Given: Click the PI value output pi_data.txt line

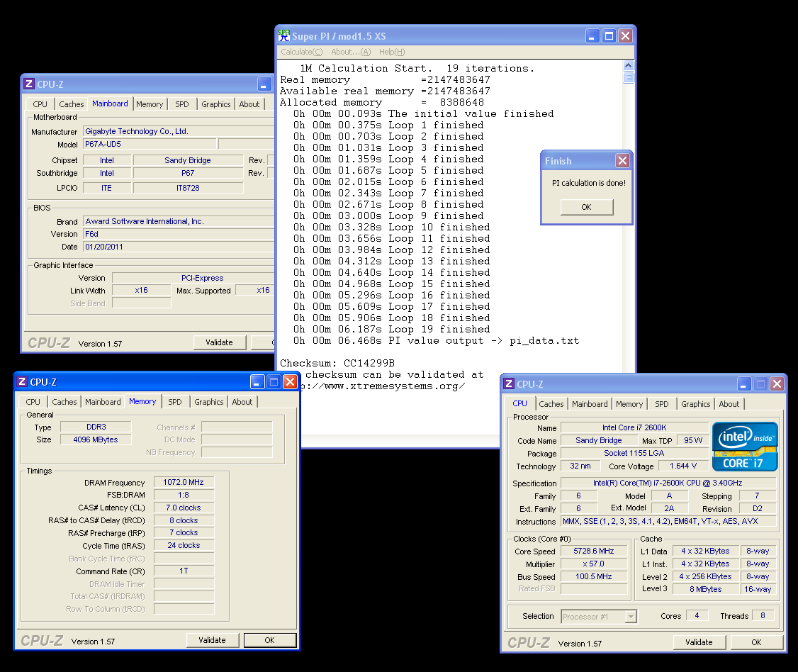Looking at the screenshot, I should (x=436, y=340).
